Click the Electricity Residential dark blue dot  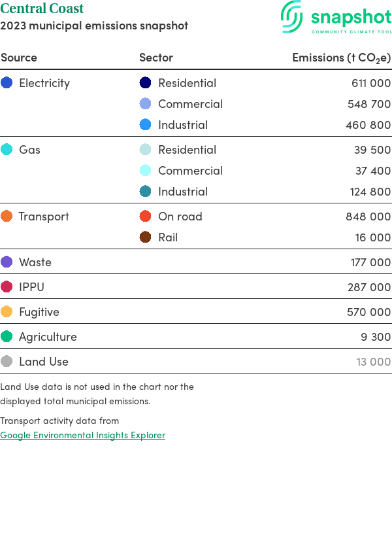coord(146,83)
